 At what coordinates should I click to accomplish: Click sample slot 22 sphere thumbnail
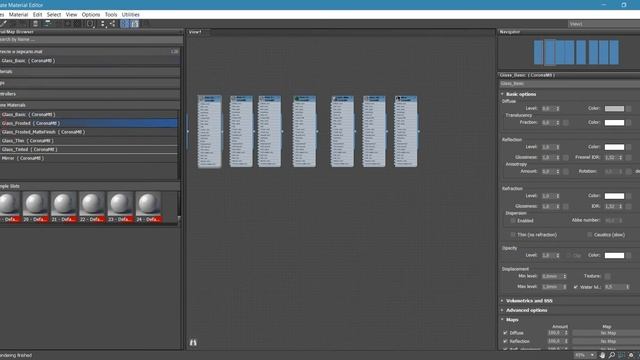(92, 204)
